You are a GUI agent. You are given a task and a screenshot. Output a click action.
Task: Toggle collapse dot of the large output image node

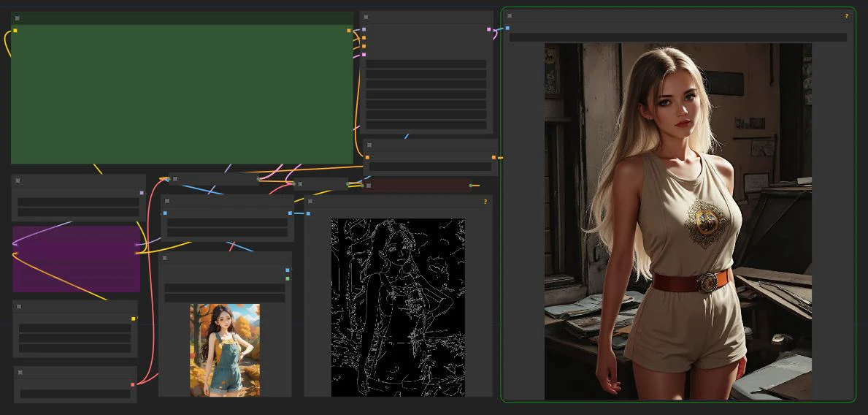510,15
